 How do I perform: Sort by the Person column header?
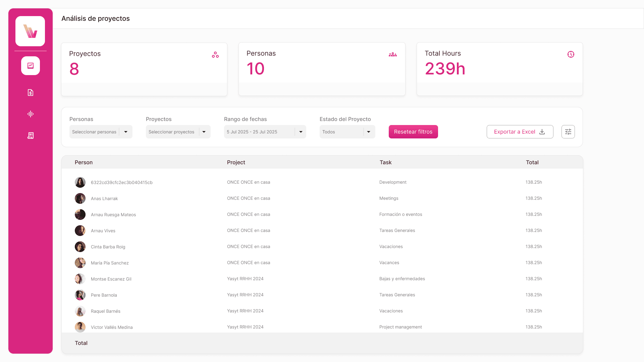tap(84, 162)
